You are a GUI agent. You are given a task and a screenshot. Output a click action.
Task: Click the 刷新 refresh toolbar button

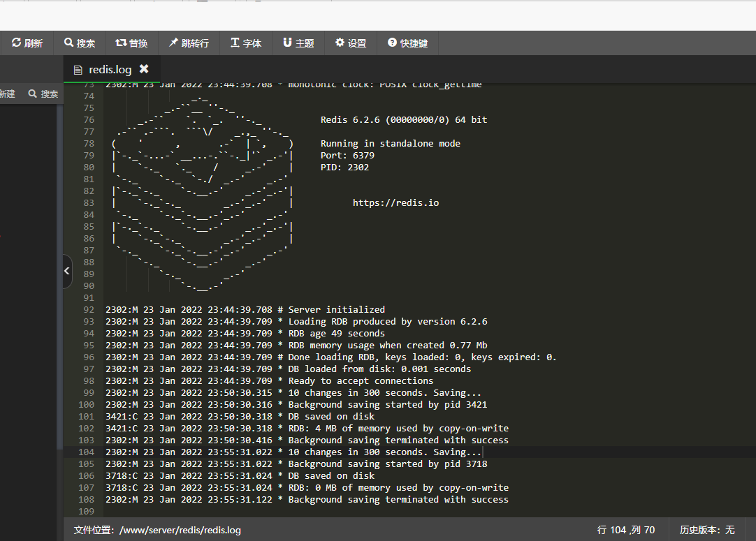pyautogui.click(x=27, y=43)
